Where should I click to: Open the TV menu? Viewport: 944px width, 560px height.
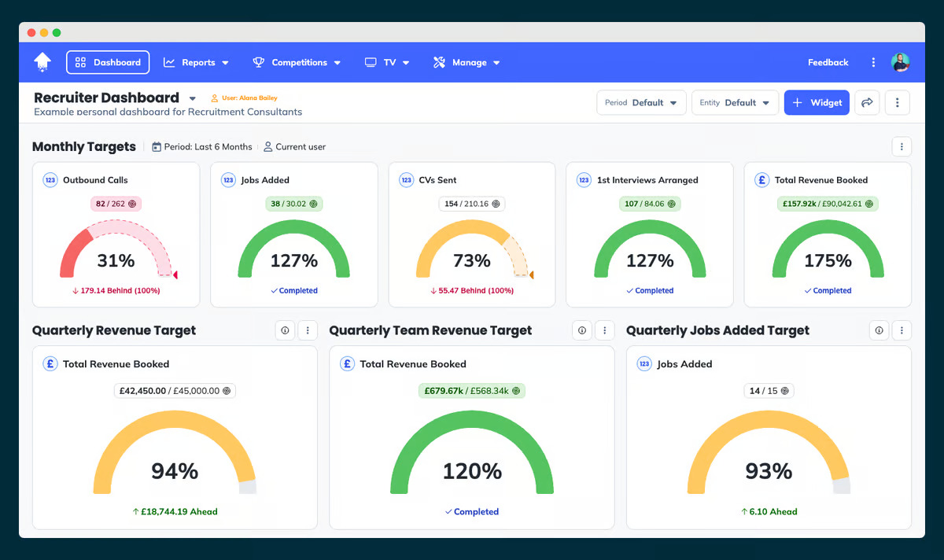click(x=387, y=62)
